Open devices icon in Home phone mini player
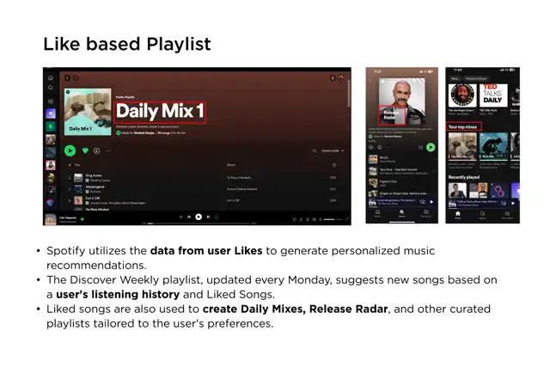This screenshot has height=392, width=550. coord(504,203)
